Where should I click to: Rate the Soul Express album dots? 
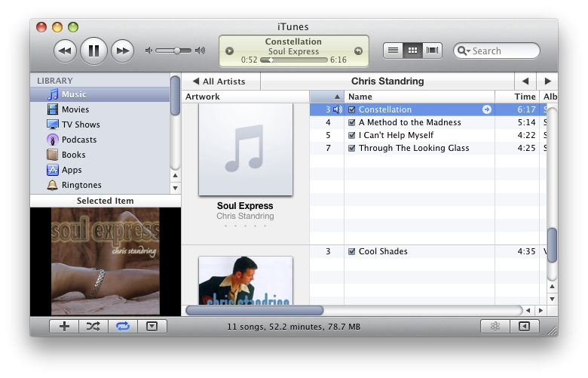tap(245, 226)
